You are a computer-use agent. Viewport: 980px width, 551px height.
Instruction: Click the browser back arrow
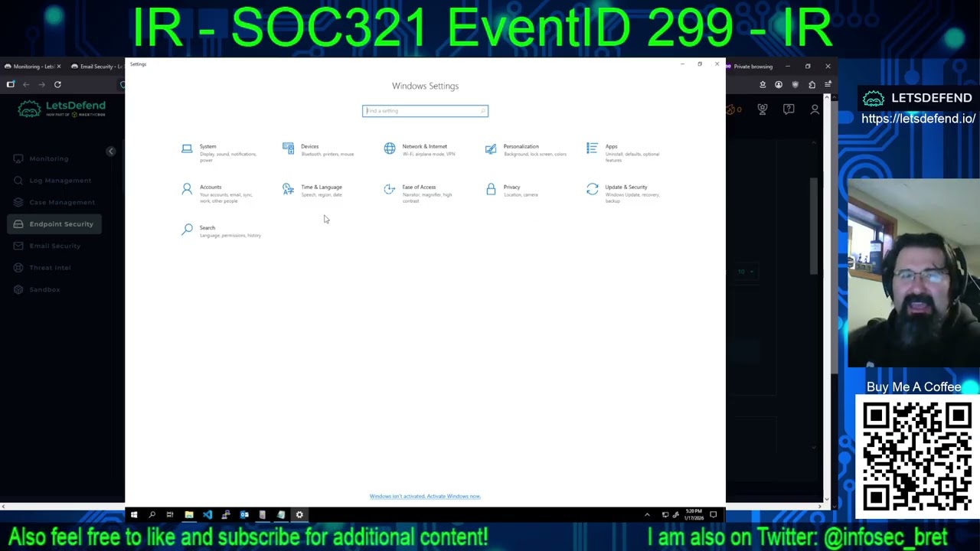(x=26, y=84)
